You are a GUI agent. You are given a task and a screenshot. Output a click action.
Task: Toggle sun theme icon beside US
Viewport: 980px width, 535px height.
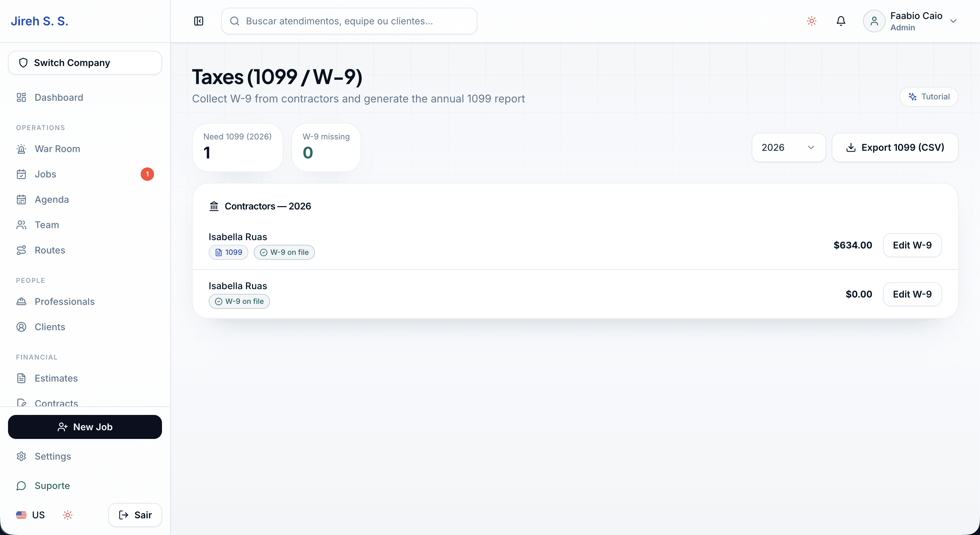68,515
